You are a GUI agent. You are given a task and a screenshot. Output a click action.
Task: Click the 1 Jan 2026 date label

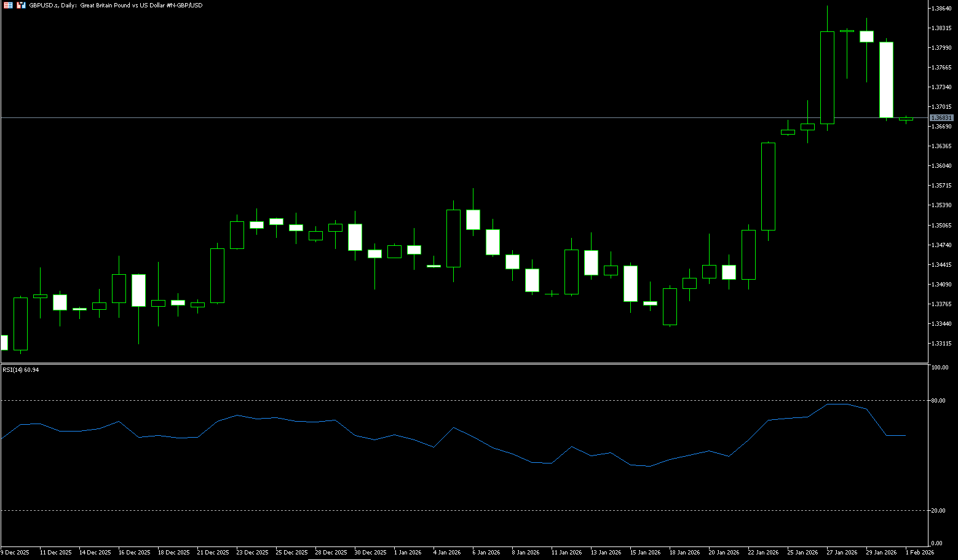click(407, 553)
